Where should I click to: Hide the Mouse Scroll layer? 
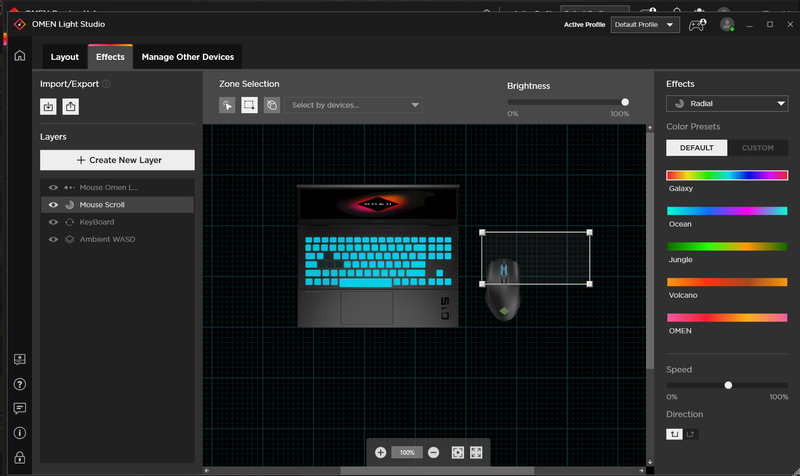[53, 204]
